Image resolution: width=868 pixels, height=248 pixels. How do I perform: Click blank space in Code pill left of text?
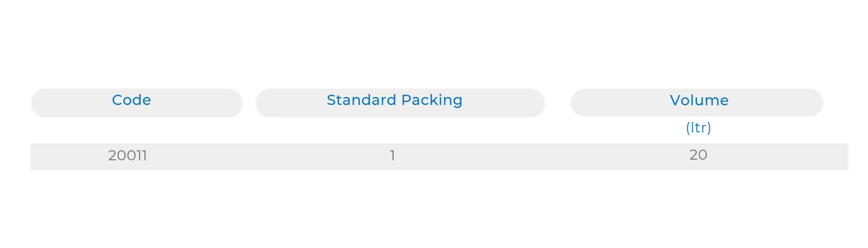click(x=68, y=103)
